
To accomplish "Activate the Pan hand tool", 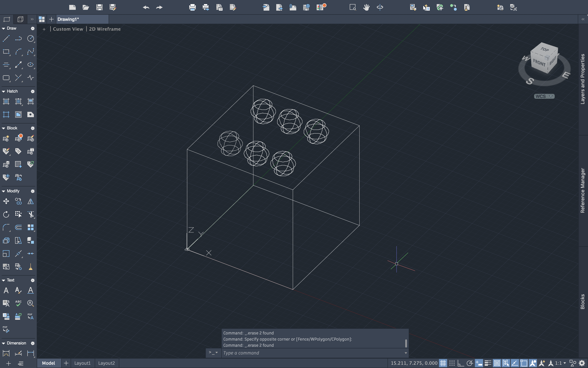I will click(366, 7).
